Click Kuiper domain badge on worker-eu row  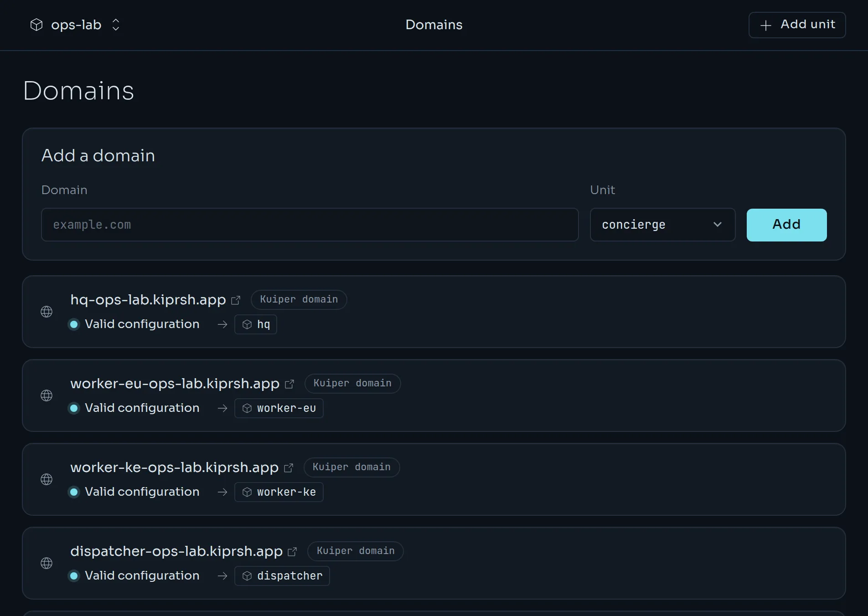(x=352, y=383)
